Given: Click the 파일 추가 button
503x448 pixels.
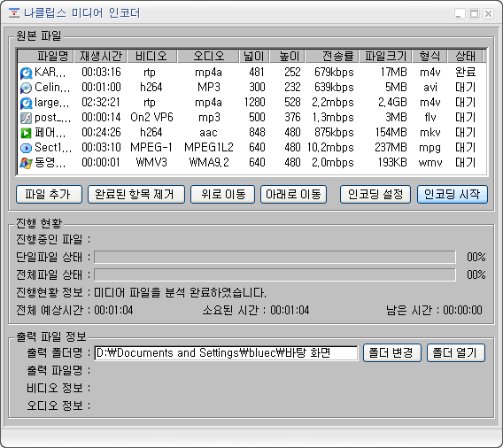Looking at the screenshot, I should tap(49, 194).
